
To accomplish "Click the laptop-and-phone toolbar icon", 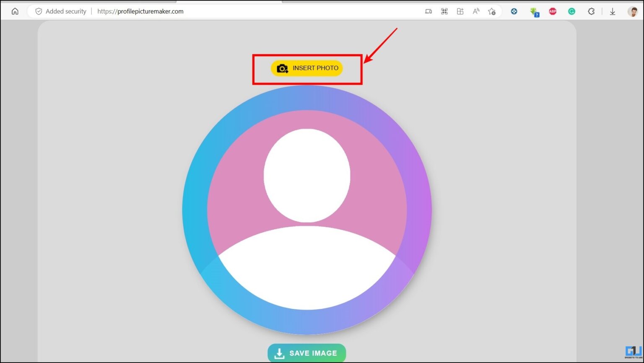I will (x=428, y=11).
